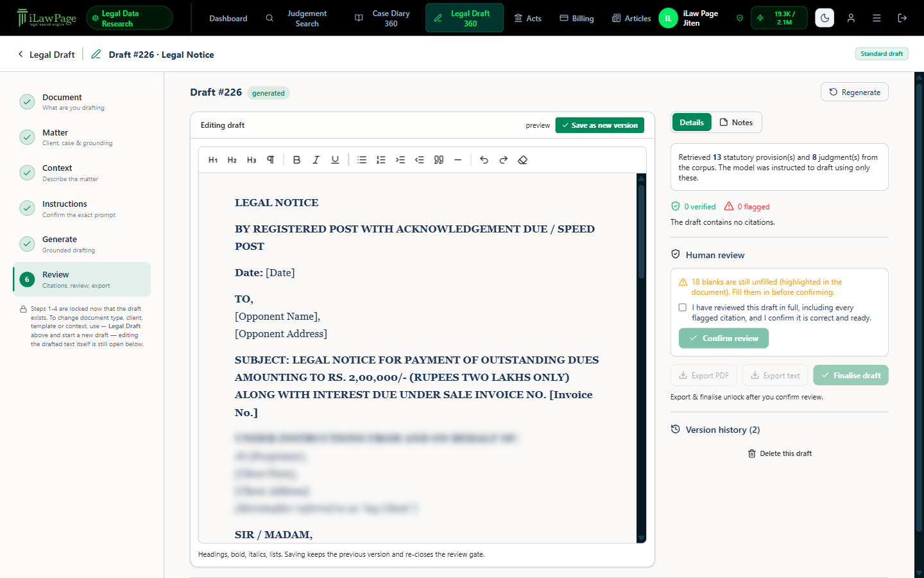The height and width of the screenshot is (578, 924).
Task: Apply Heading 2 formatting
Action: pyautogui.click(x=232, y=160)
